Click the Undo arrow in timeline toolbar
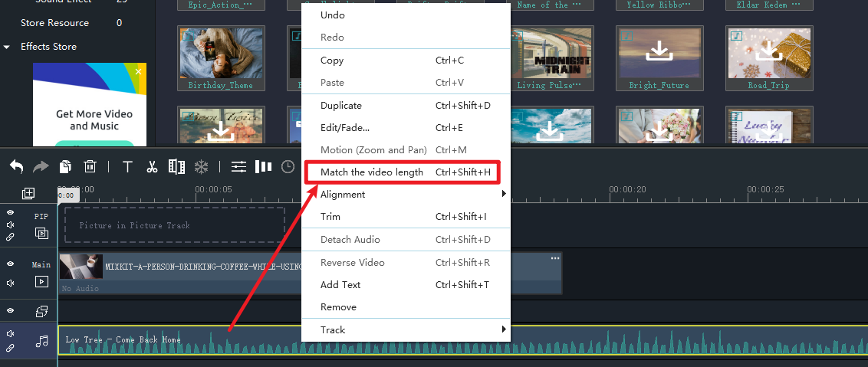Image resolution: width=868 pixels, height=367 pixels. (x=16, y=166)
